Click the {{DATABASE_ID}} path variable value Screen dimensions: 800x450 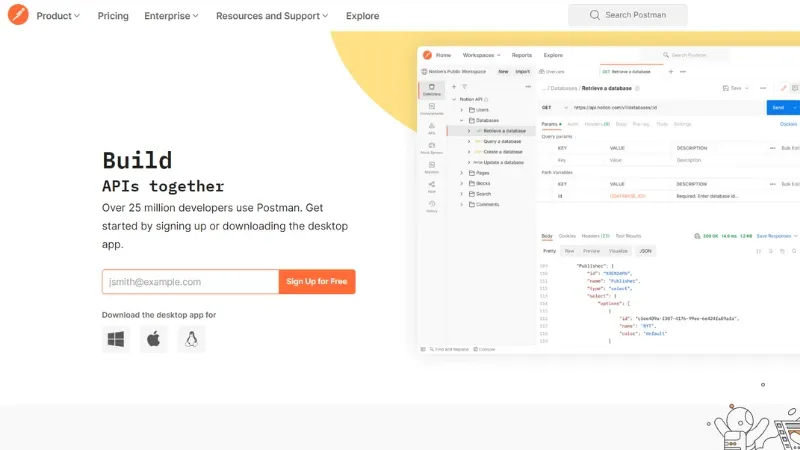628,196
